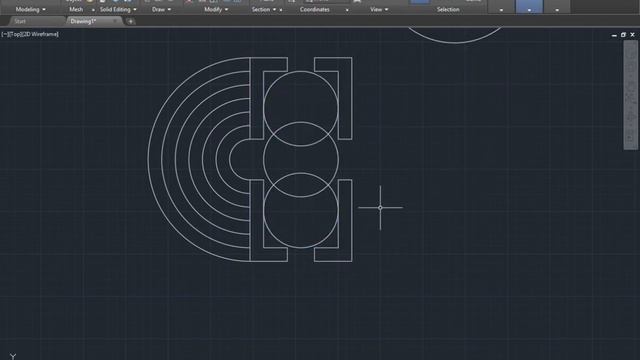Expand the Solid Editing panel dropdown
This screenshot has height=360, width=640.
pos(118,9)
